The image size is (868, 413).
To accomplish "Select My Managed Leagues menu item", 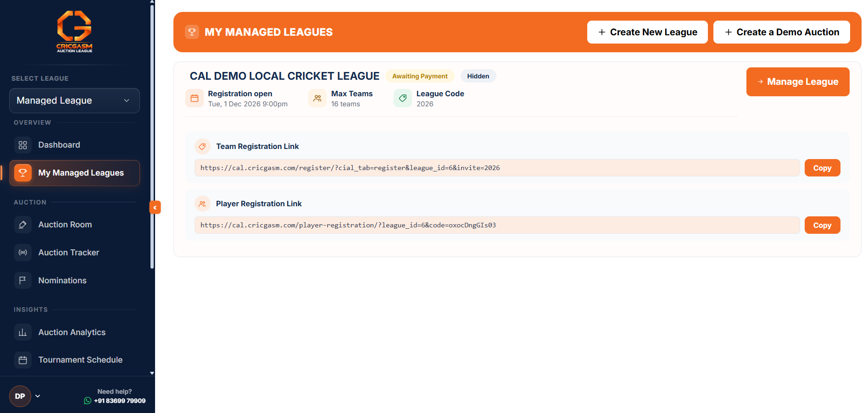I will coord(74,173).
